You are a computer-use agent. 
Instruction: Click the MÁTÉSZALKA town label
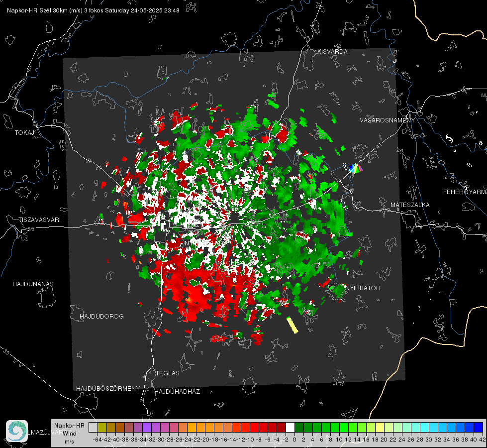410,205
